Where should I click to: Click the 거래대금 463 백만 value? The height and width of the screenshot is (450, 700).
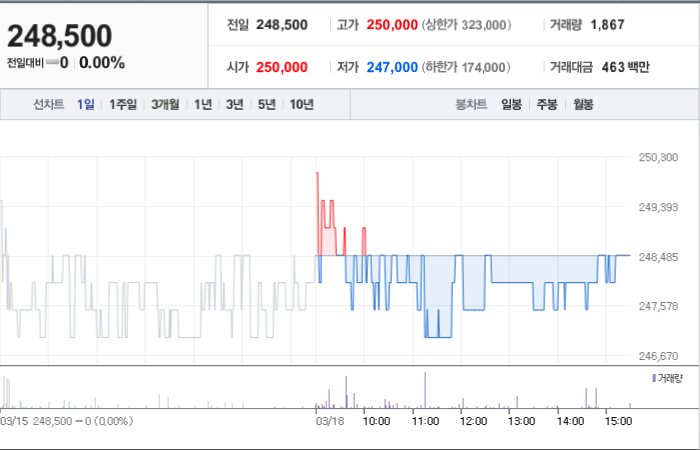point(625,67)
